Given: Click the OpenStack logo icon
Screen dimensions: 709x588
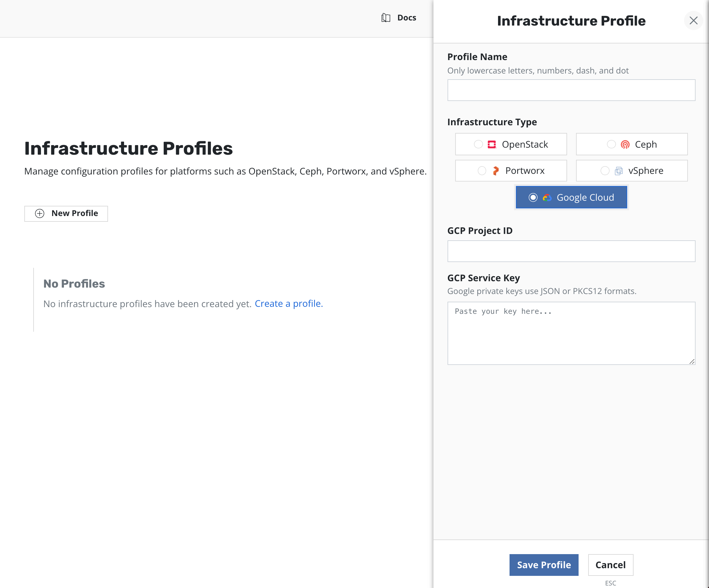Looking at the screenshot, I should click(492, 144).
